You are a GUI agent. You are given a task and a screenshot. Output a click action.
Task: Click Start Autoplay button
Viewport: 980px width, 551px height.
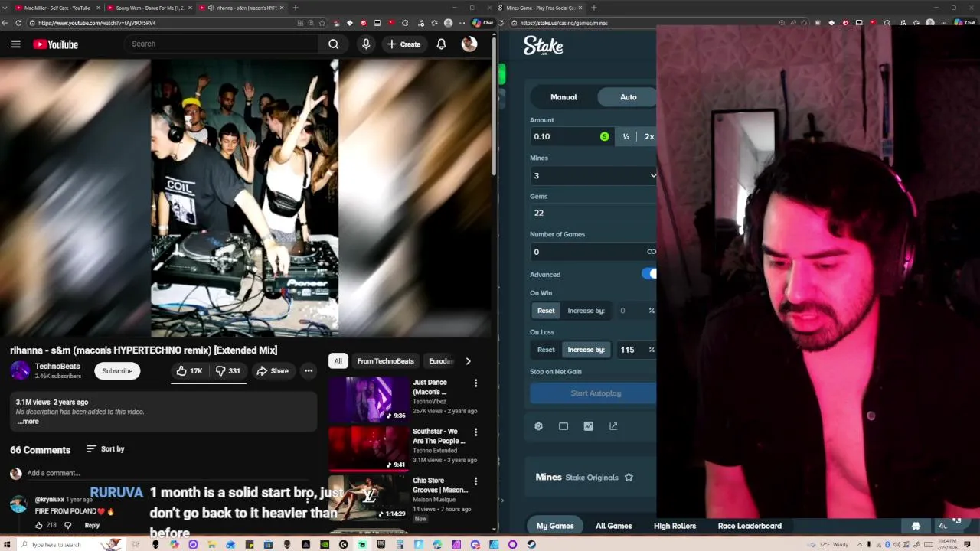(x=593, y=393)
